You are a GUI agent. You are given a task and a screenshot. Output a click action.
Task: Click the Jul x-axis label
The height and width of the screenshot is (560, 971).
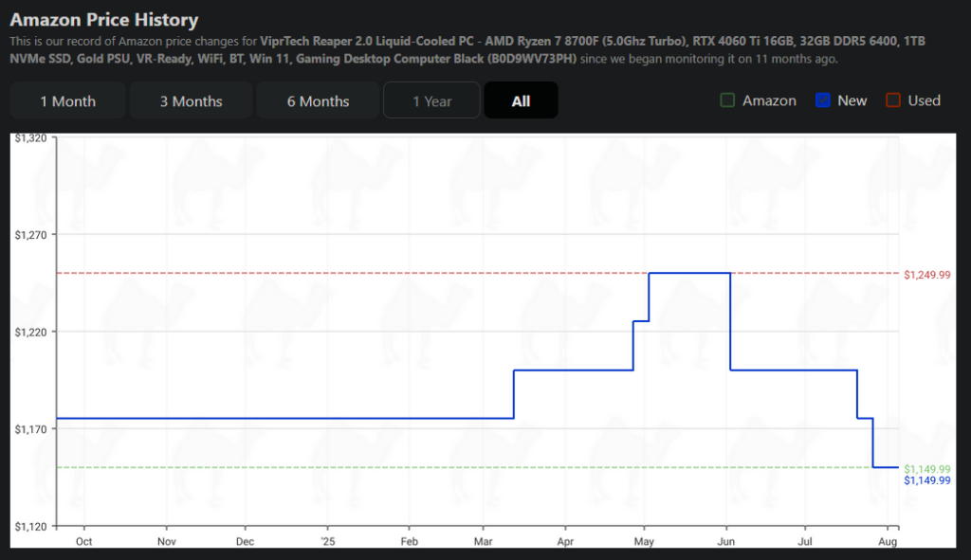pos(805,541)
